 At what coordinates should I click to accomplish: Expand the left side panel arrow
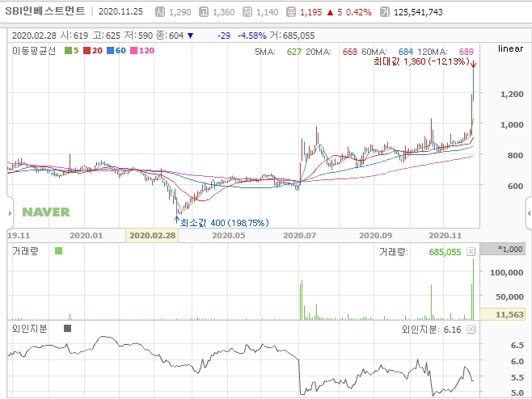point(10,213)
